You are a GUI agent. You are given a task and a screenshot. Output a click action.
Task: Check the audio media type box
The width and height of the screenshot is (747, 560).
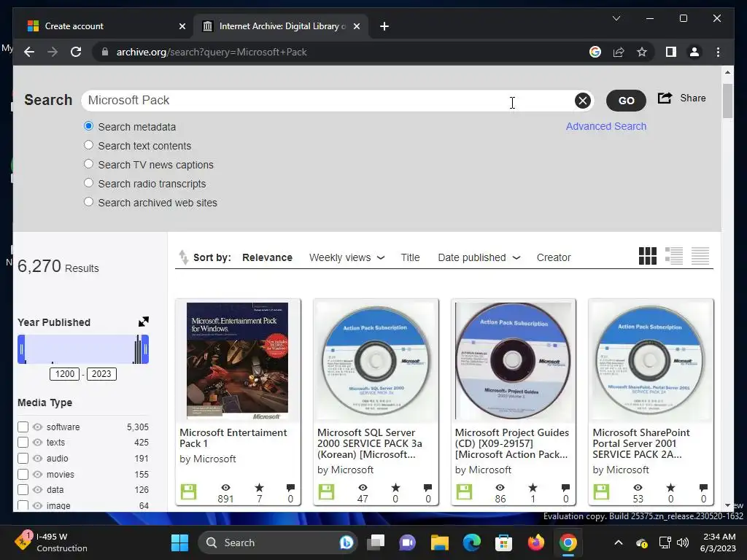pyautogui.click(x=23, y=458)
